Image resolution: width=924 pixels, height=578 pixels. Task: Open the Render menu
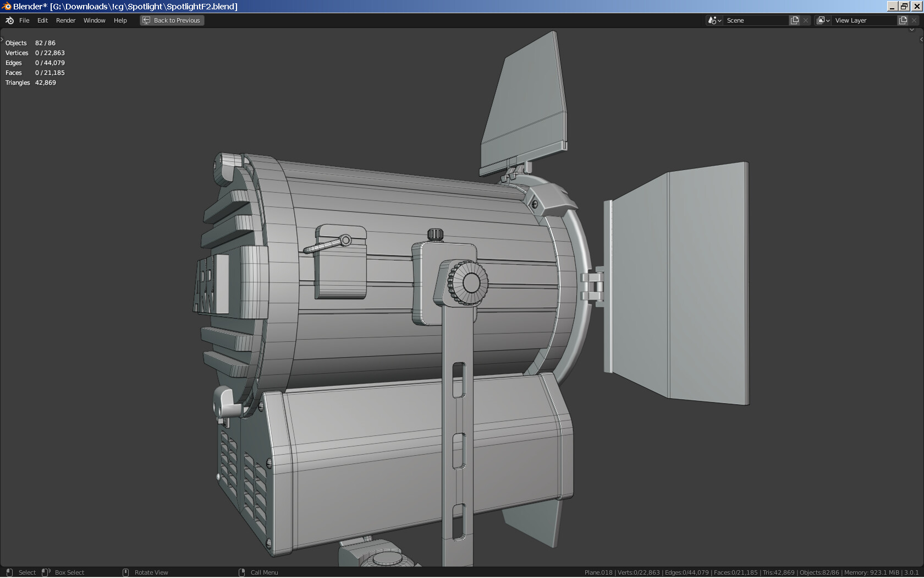click(x=65, y=20)
